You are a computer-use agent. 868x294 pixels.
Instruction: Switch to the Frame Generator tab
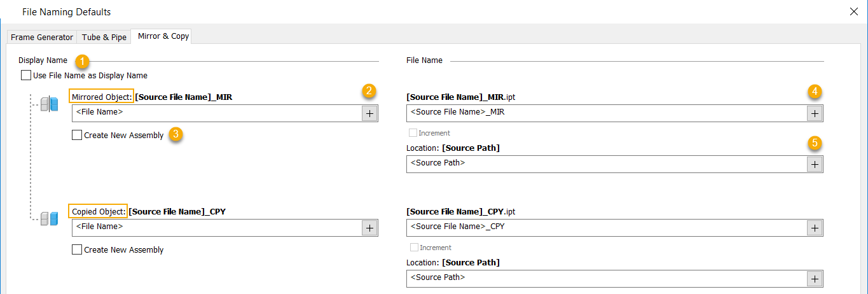coord(42,38)
